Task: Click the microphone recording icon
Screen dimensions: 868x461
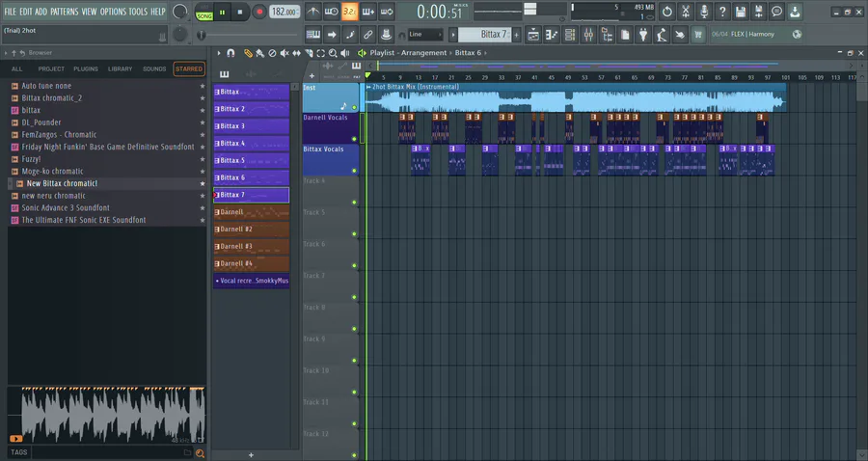Action: (x=704, y=12)
